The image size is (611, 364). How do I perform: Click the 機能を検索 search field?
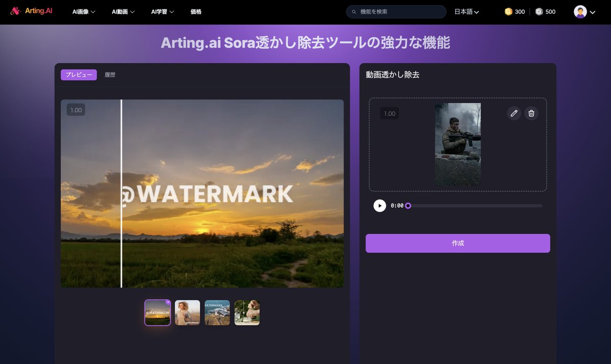[396, 12]
